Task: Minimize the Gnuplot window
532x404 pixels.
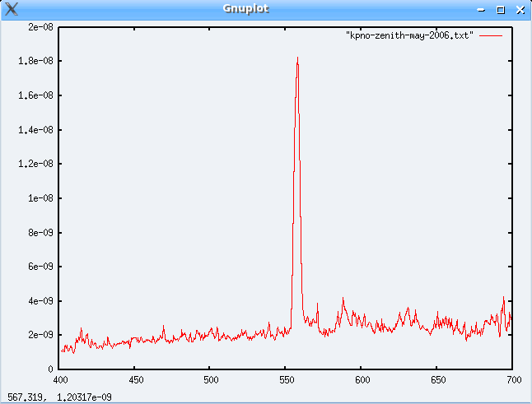Action: 482,10
